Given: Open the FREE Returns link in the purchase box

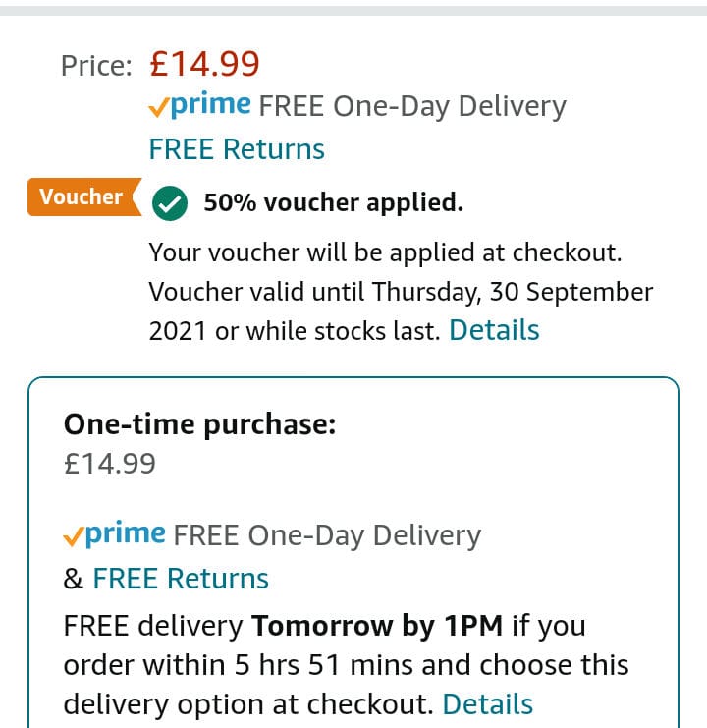Looking at the screenshot, I should pos(181,579).
